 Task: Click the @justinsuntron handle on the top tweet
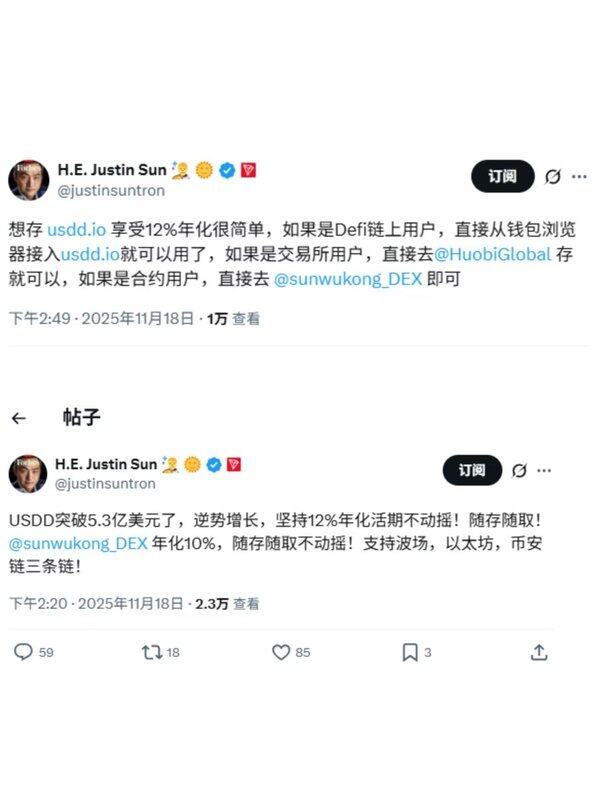[111, 191]
